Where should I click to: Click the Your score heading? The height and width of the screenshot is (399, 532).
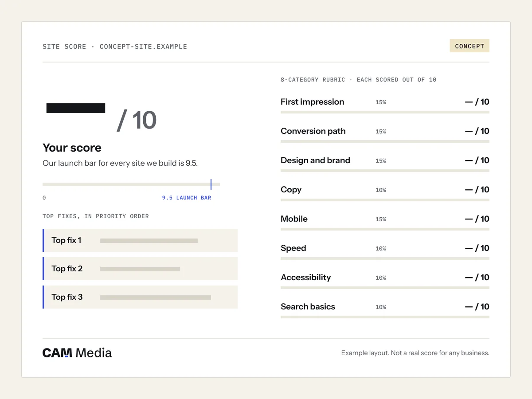tap(72, 148)
